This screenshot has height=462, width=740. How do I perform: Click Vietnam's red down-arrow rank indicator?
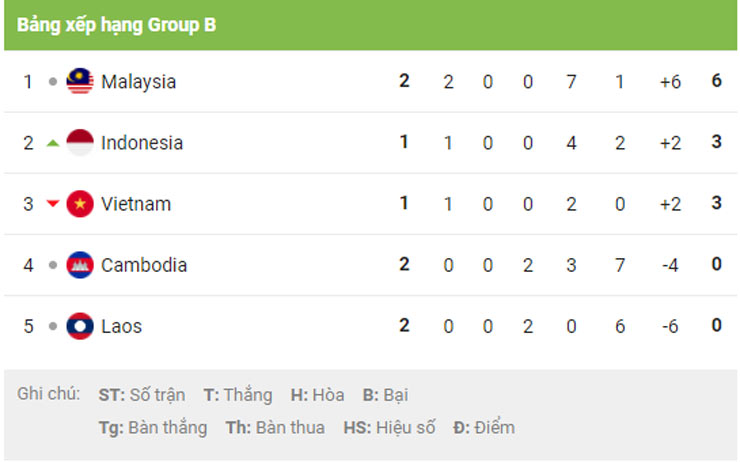[x=53, y=204]
